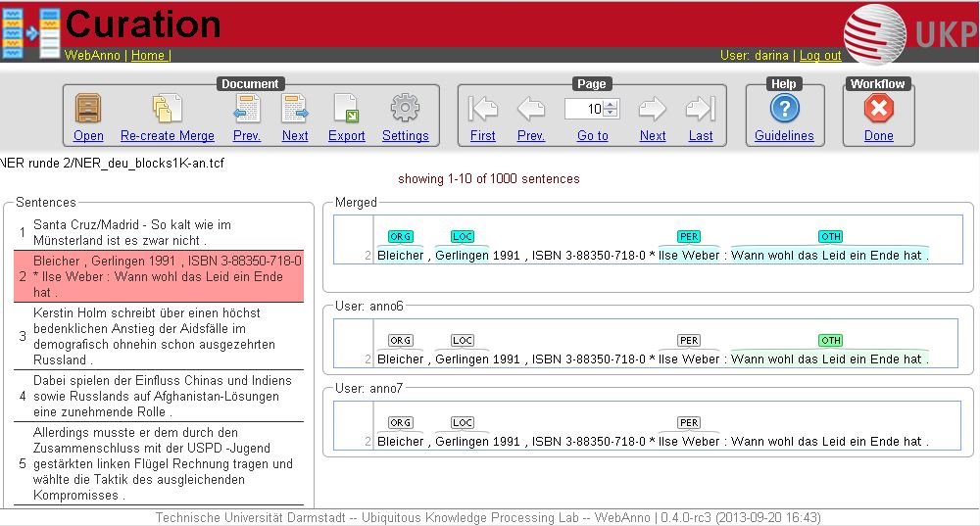Click anno6's green OTH annotation
The width and height of the screenshot is (980, 526).
pos(831,340)
